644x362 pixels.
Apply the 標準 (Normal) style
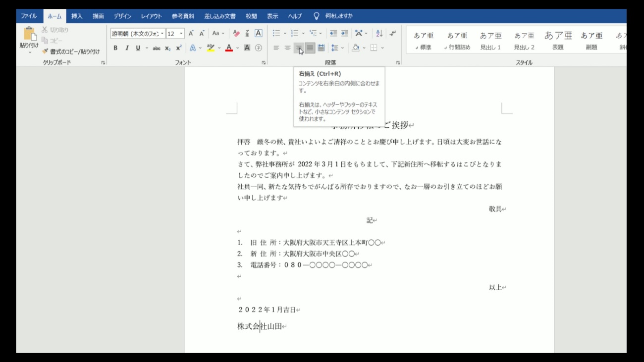tap(424, 41)
